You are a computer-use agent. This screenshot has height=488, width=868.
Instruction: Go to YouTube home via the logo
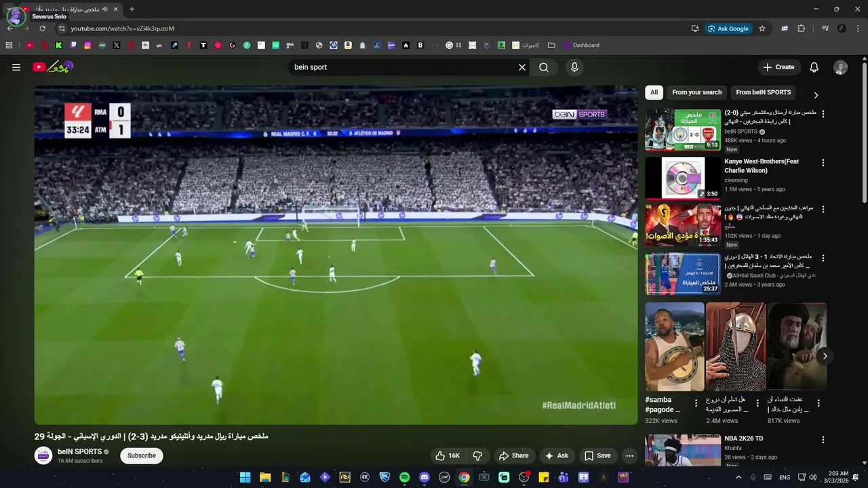pos(52,67)
